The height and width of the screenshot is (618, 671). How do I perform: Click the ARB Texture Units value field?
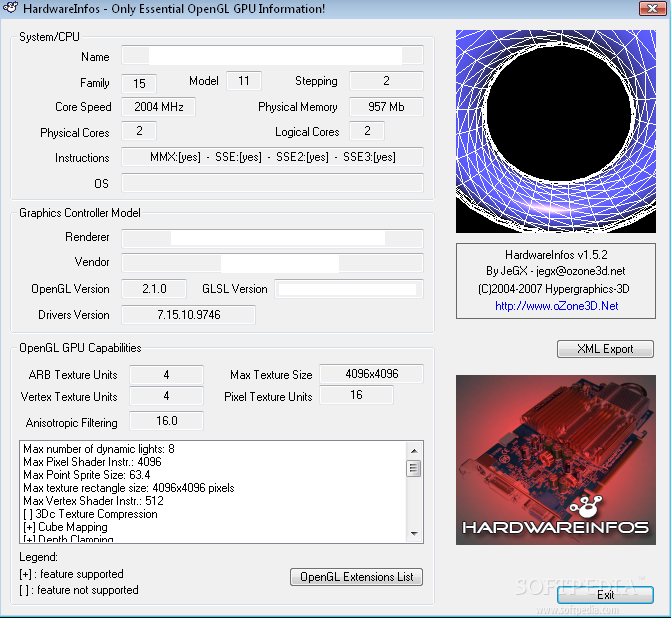coord(166,375)
